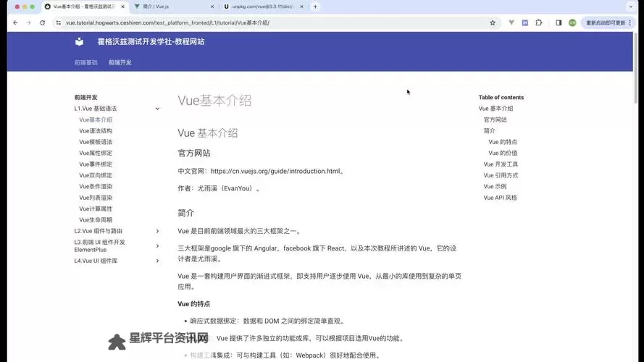Click 重新启动即可更新 update button
Viewport: 644px width, 362px height.
pyautogui.click(x=609, y=23)
